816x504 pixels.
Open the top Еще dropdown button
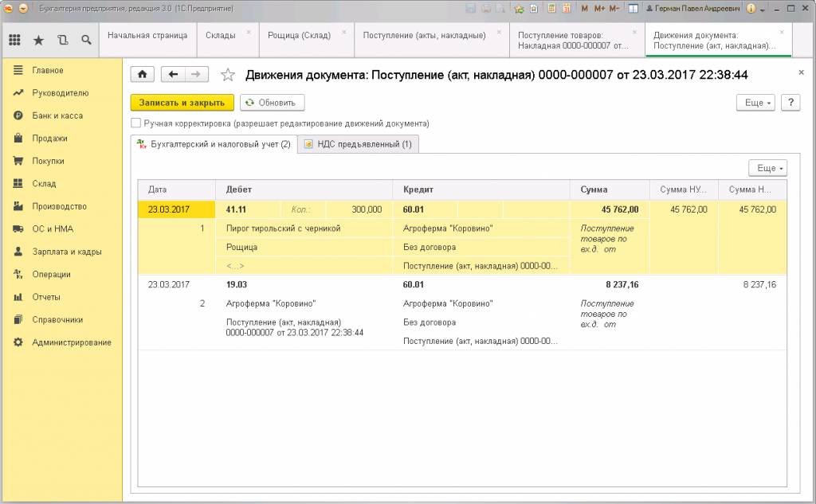pyautogui.click(x=755, y=103)
